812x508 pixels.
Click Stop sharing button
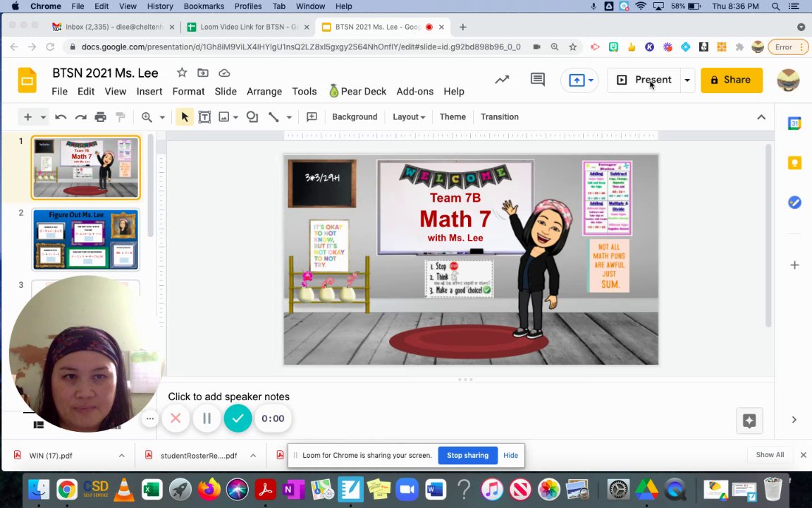(x=467, y=456)
